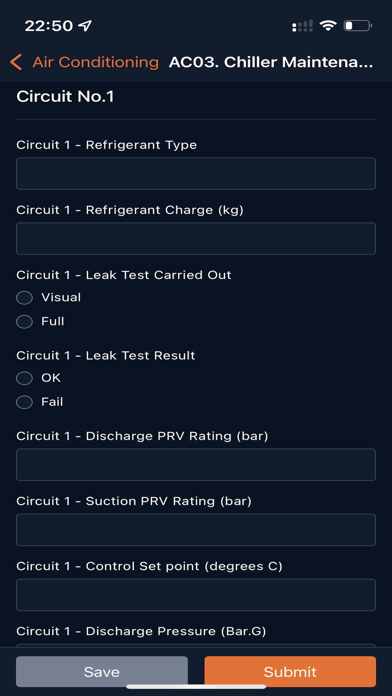Focus the Circuit 1 Refrigerant Type field
The image size is (392, 696).
[196, 174]
